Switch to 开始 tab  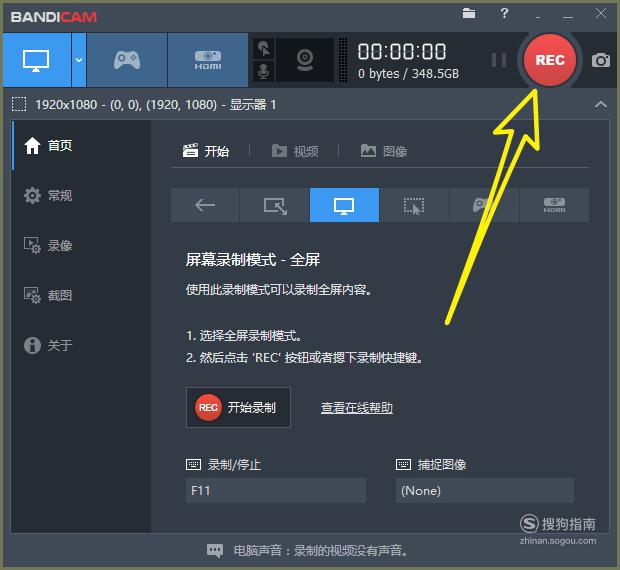(206, 151)
